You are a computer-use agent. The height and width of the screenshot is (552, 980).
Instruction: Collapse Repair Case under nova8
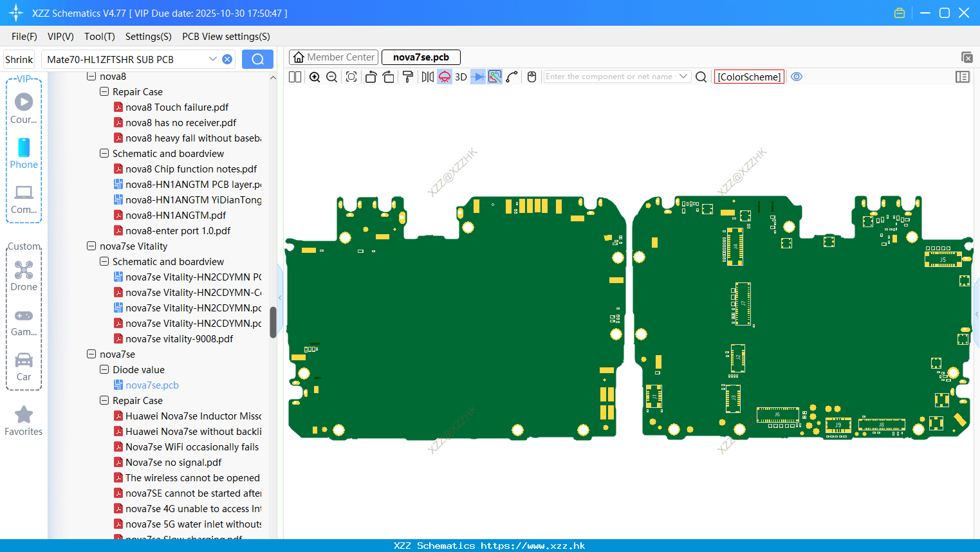[x=104, y=91]
